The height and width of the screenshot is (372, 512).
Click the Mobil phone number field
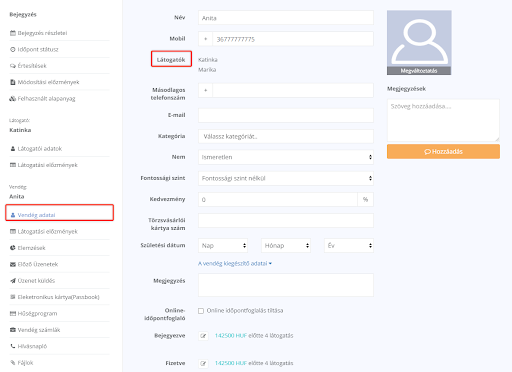click(293, 39)
